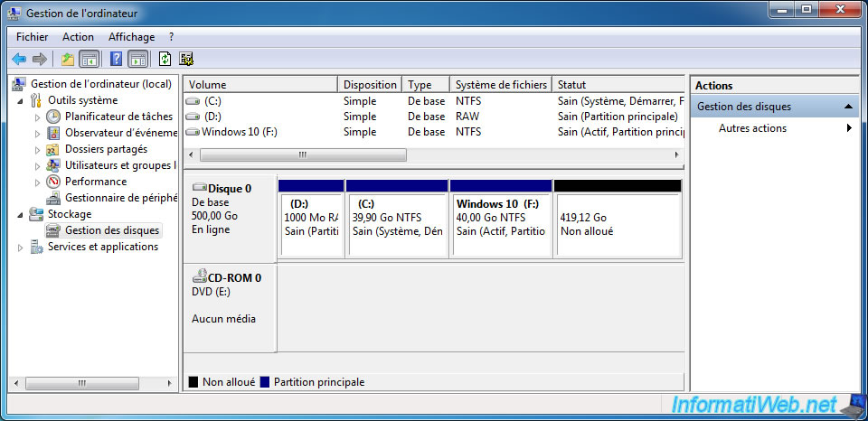Click the Back arrow in the toolbar

[19, 60]
